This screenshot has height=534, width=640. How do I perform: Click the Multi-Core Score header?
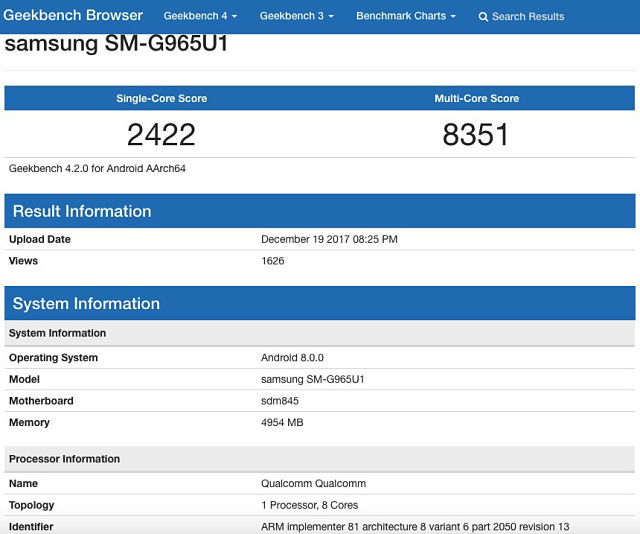point(477,98)
